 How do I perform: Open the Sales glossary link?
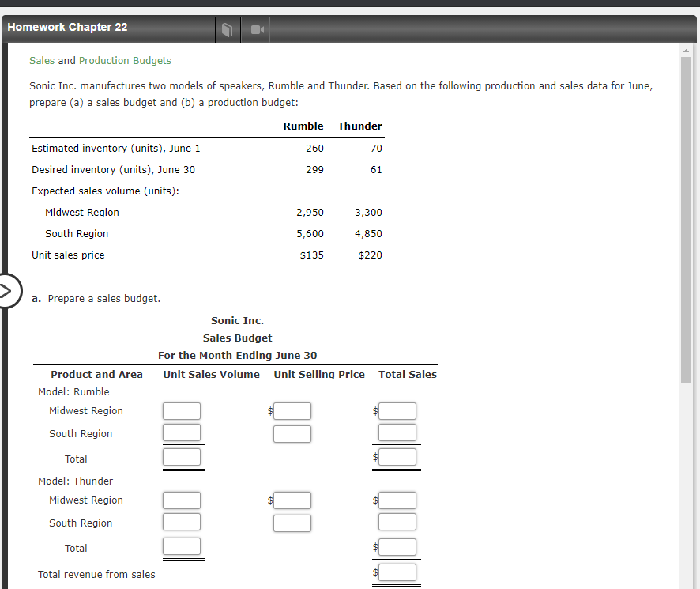42,60
